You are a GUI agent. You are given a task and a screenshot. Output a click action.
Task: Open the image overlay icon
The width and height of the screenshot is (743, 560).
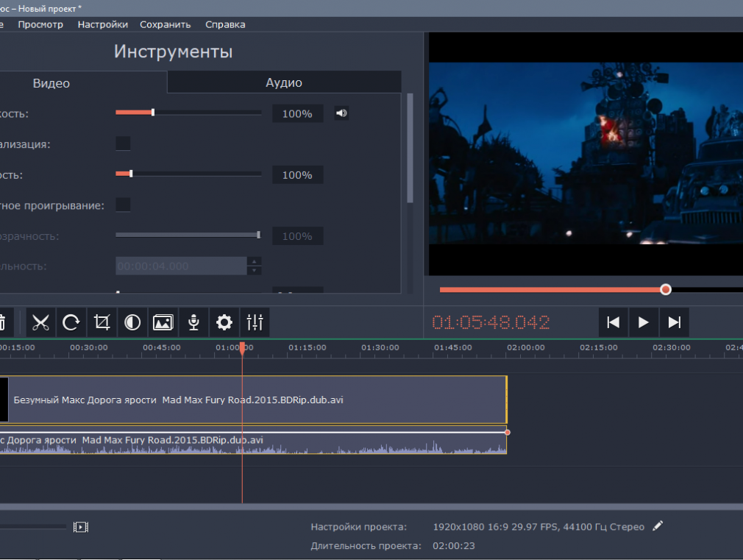163,322
